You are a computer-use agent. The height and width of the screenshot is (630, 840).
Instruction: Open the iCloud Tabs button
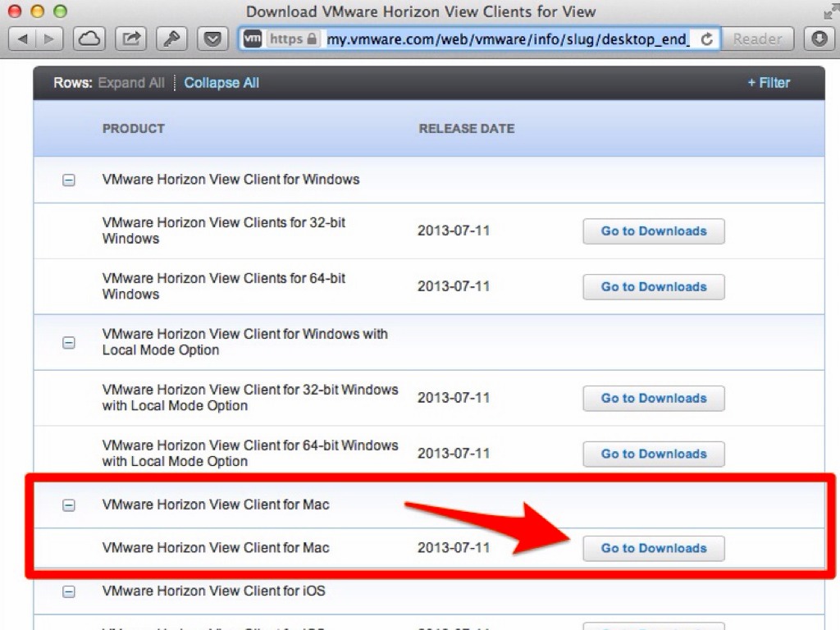(x=89, y=39)
